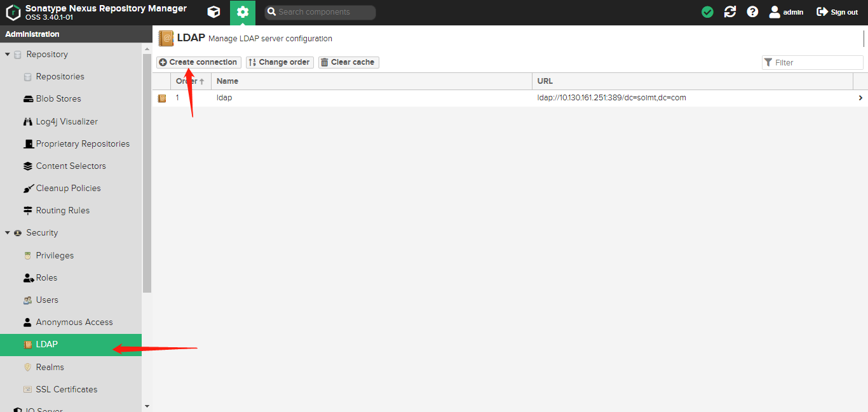Click the Administration gear icon
The width and height of the screenshot is (868, 412).
tap(242, 12)
